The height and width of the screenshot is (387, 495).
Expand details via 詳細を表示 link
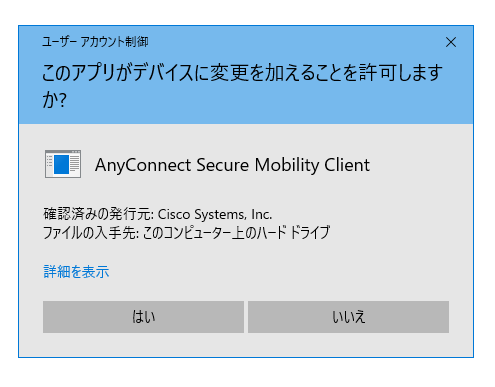76,272
